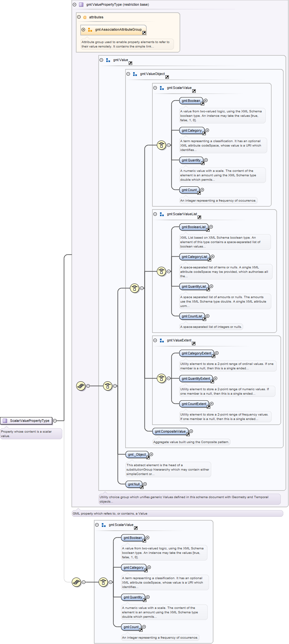Collapse the ScalarValuePropertyType root node
The image size is (289, 644).
[55, 421]
